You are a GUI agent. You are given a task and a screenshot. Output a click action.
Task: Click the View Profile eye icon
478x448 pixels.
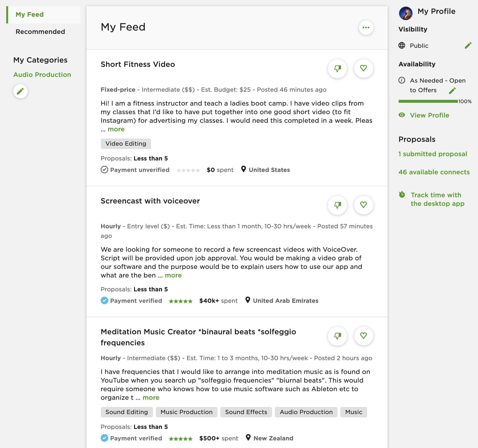tap(402, 115)
